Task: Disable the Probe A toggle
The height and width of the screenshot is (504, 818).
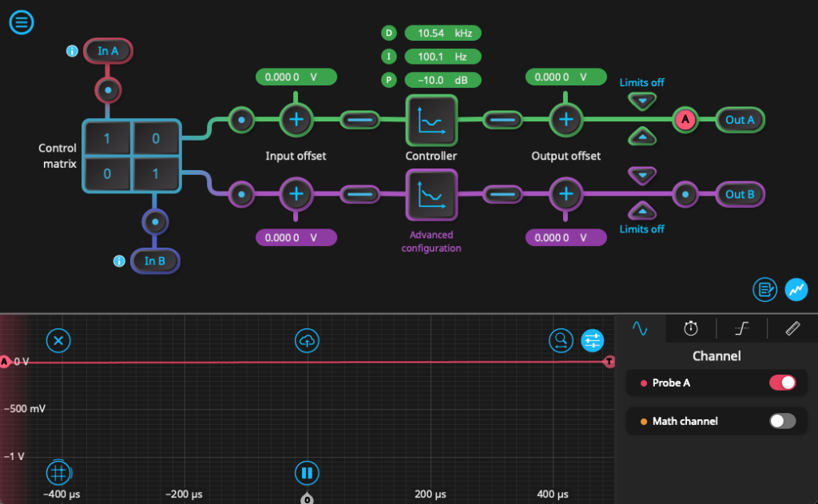Action: point(780,383)
